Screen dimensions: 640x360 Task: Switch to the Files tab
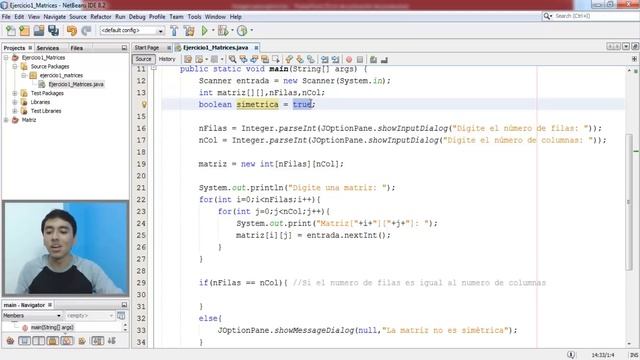[x=77, y=48]
